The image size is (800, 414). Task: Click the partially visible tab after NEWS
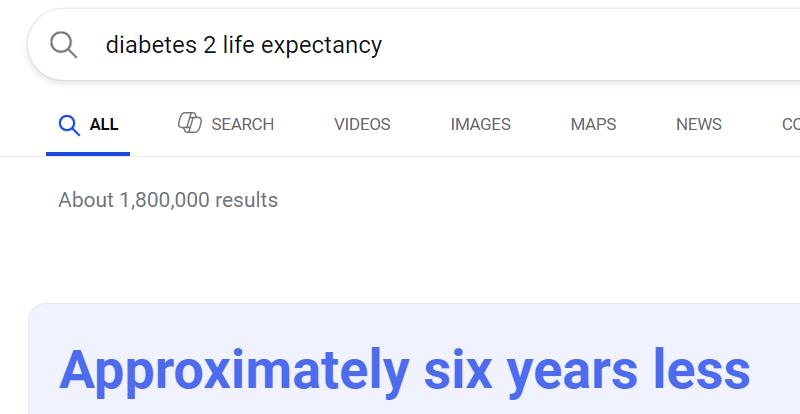(790, 125)
